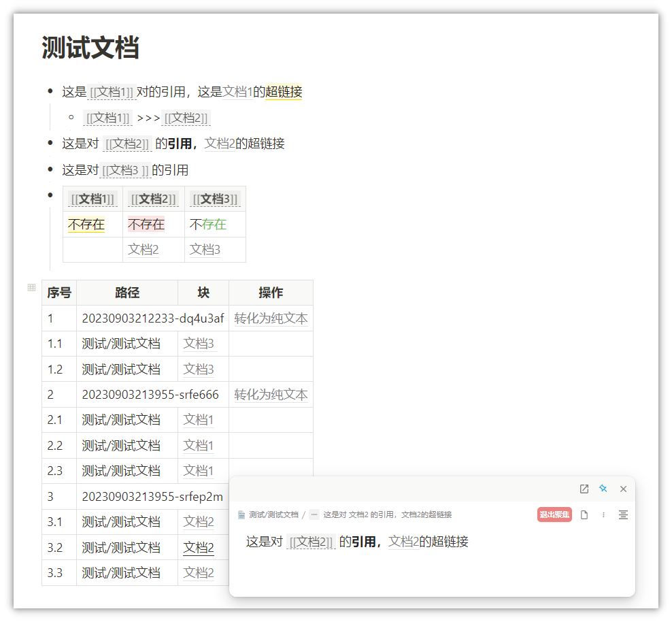Click the table block icon left of 序号
Viewport: 672px width, 622px height.
[31, 288]
